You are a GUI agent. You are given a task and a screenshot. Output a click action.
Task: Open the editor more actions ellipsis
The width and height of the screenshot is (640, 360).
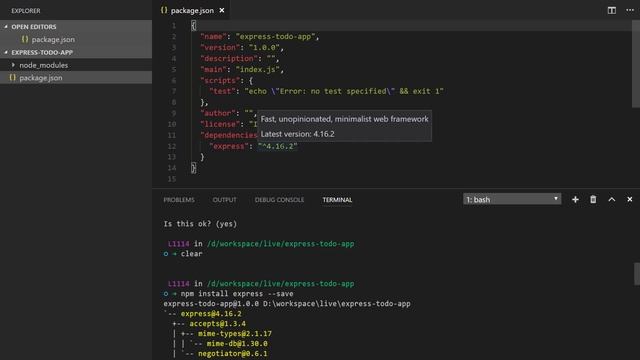point(630,10)
